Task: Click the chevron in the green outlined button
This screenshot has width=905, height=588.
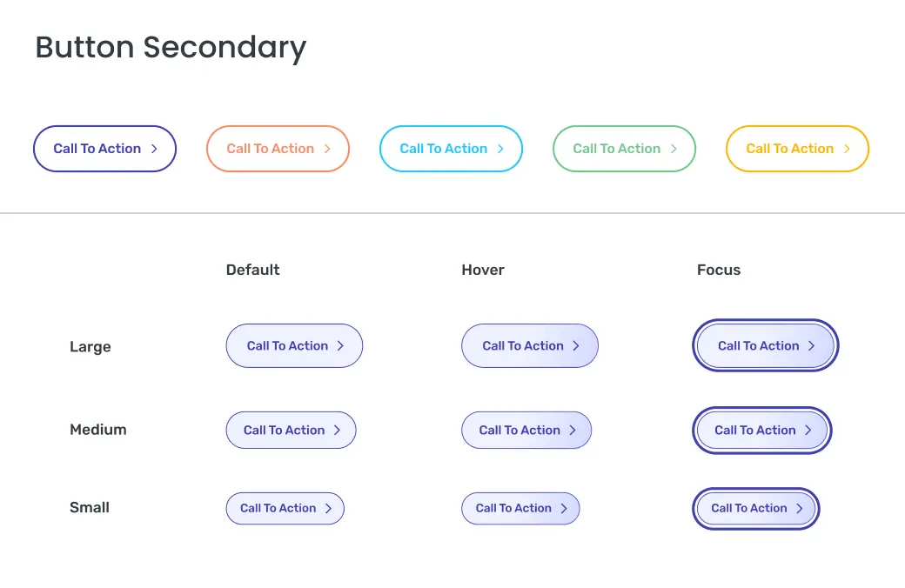Action: pyautogui.click(x=674, y=149)
